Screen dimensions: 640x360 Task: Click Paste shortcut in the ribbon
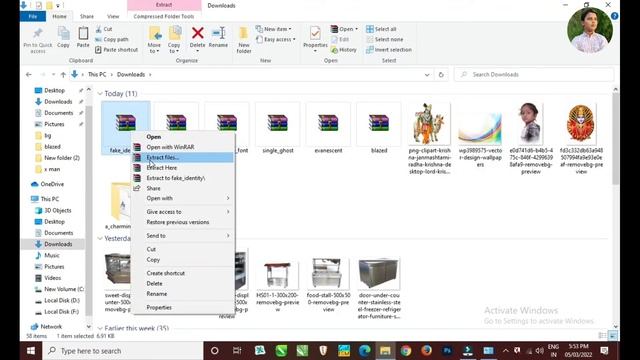click(x=117, y=50)
